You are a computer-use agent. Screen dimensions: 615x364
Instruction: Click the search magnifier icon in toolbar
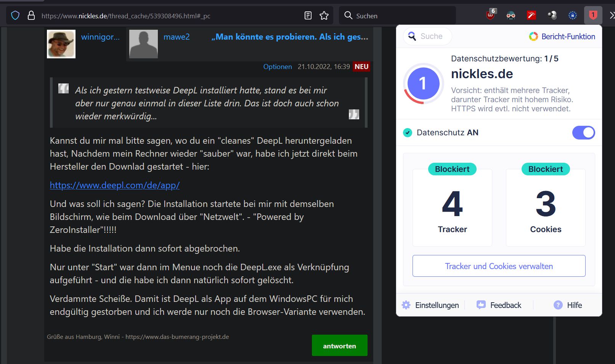[x=348, y=15]
